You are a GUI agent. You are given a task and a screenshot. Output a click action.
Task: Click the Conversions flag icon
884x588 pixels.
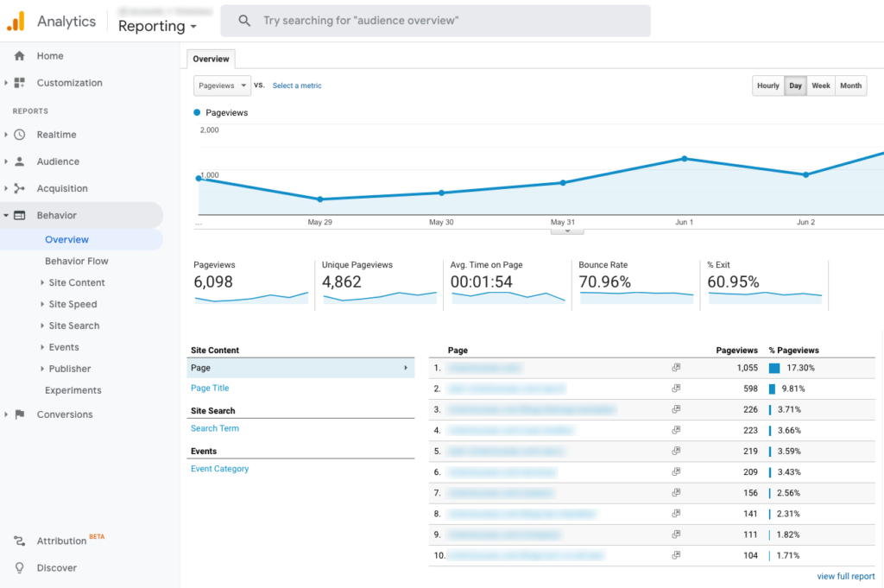click(19, 414)
